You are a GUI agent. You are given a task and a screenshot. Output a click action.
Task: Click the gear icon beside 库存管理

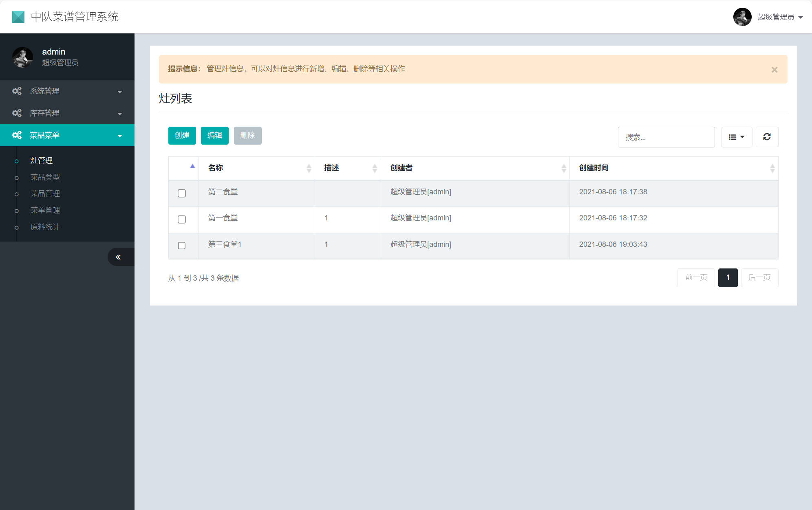point(17,113)
